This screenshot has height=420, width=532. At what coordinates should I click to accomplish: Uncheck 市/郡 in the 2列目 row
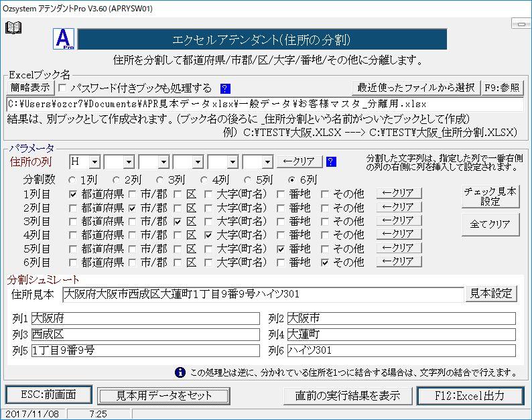coord(132,208)
